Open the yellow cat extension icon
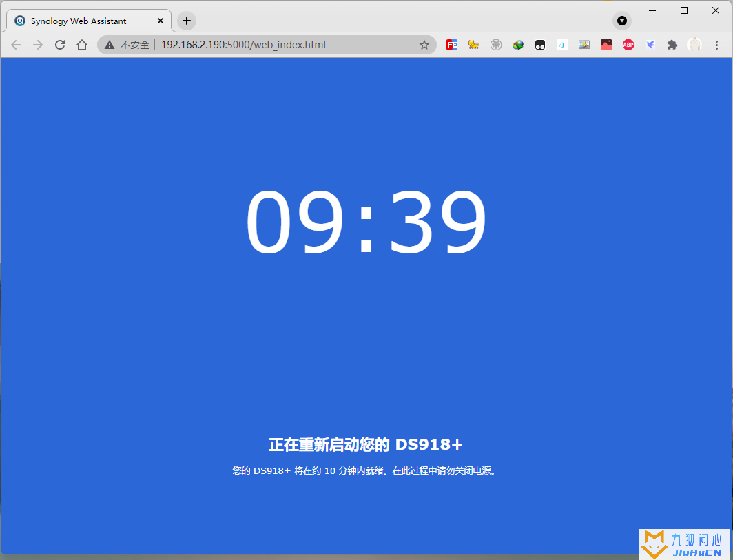 tap(473, 45)
